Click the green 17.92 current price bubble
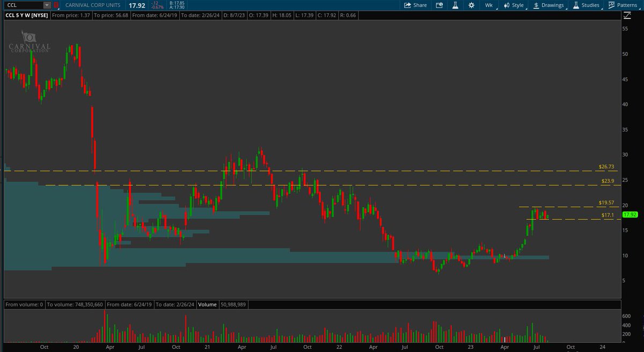The width and height of the screenshot is (644, 352). pos(630,214)
